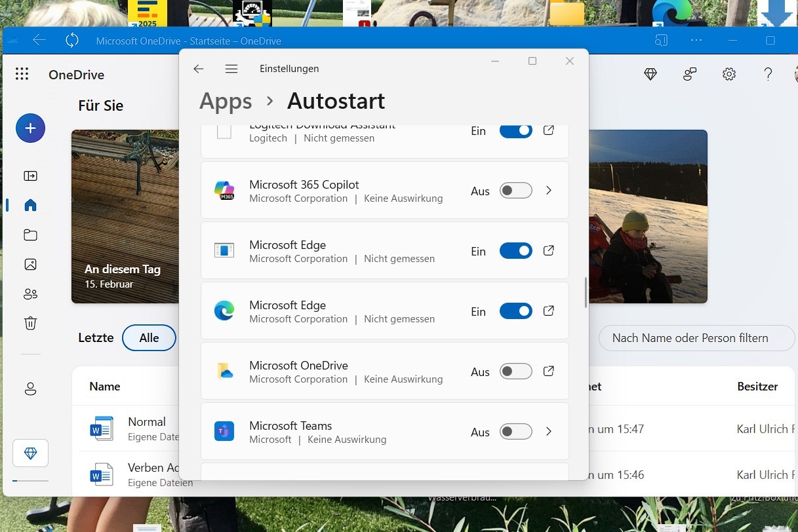Open the An diesem Tag photo memory card
This screenshot has width=798, height=532.
(x=125, y=216)
